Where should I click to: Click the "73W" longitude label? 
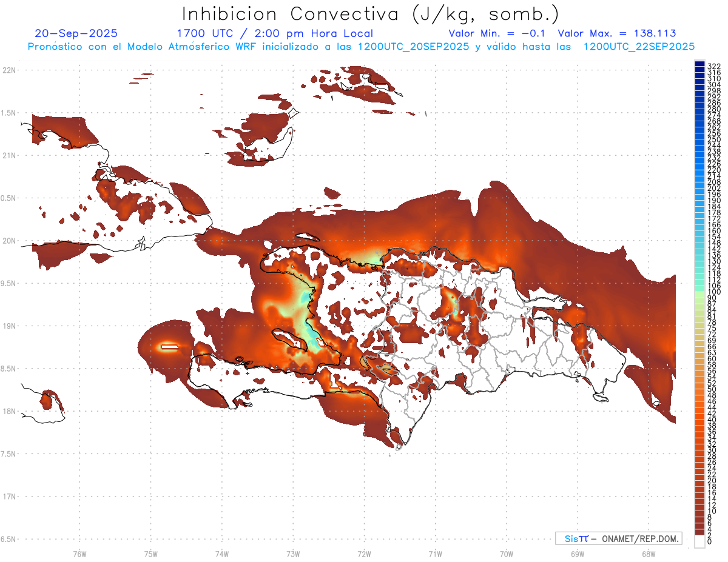(293, 554)
